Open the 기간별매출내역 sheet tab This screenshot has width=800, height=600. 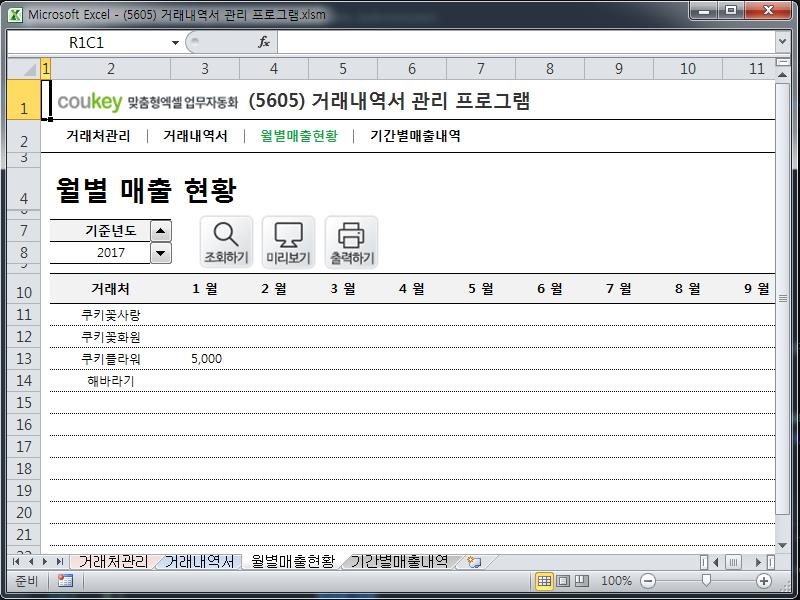399,562
